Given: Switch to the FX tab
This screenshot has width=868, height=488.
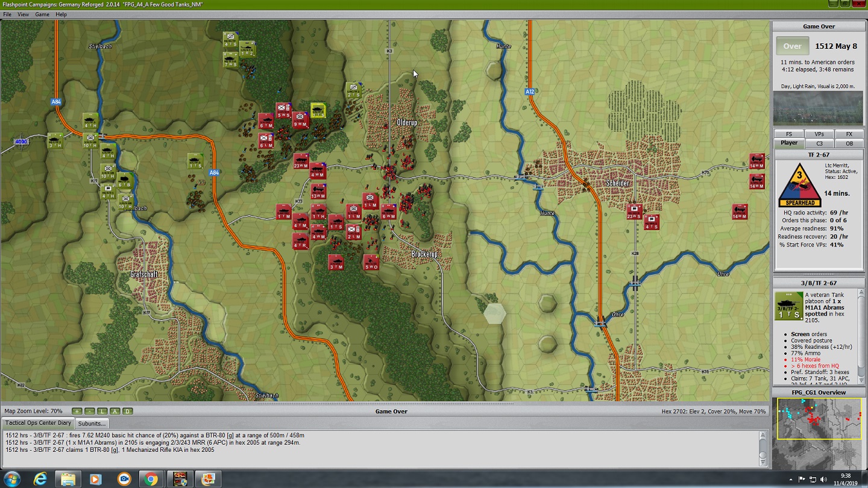Looking at the screenshot, I should [849, 134].
